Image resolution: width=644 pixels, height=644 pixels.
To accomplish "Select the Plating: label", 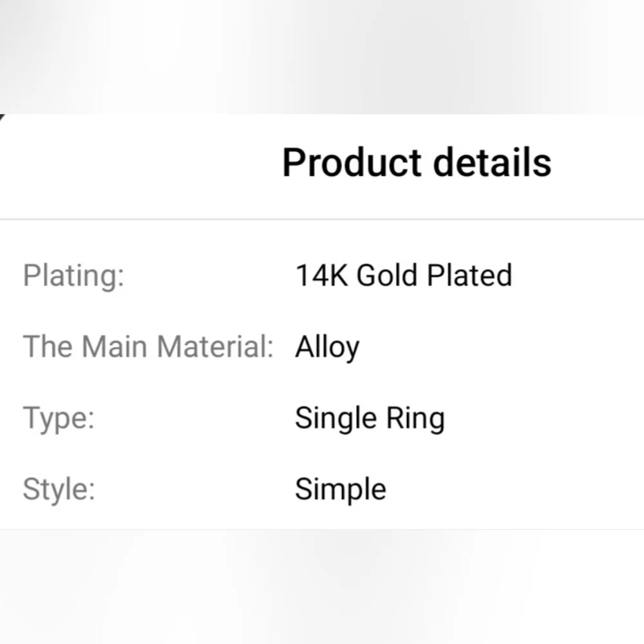I will click(x=73, y=276).
